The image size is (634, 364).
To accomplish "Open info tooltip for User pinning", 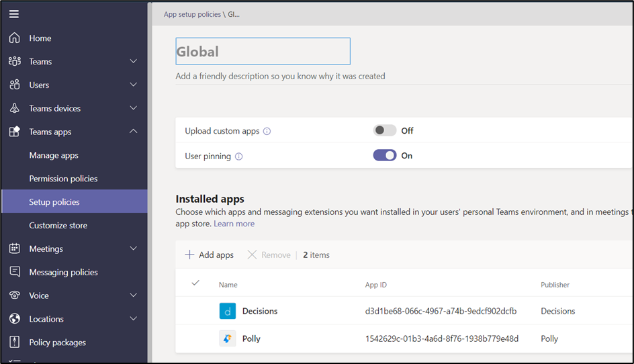I will click(x=238, y=156).
